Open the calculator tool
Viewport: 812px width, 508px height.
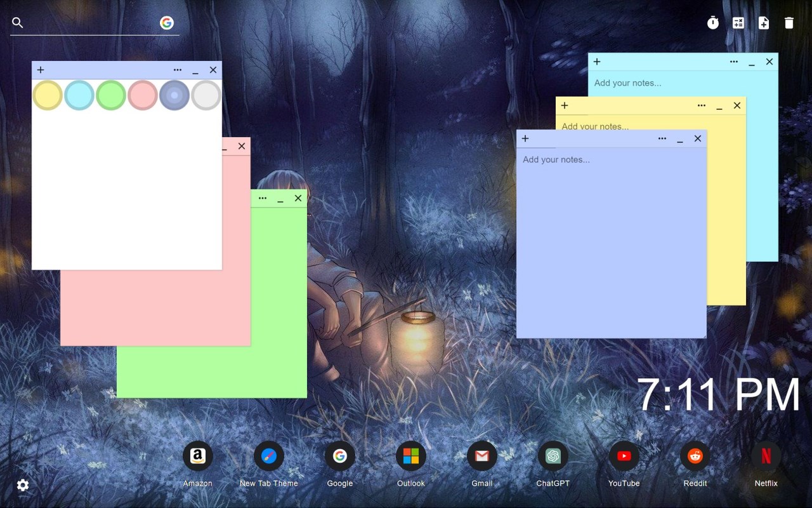coord(738,23)
